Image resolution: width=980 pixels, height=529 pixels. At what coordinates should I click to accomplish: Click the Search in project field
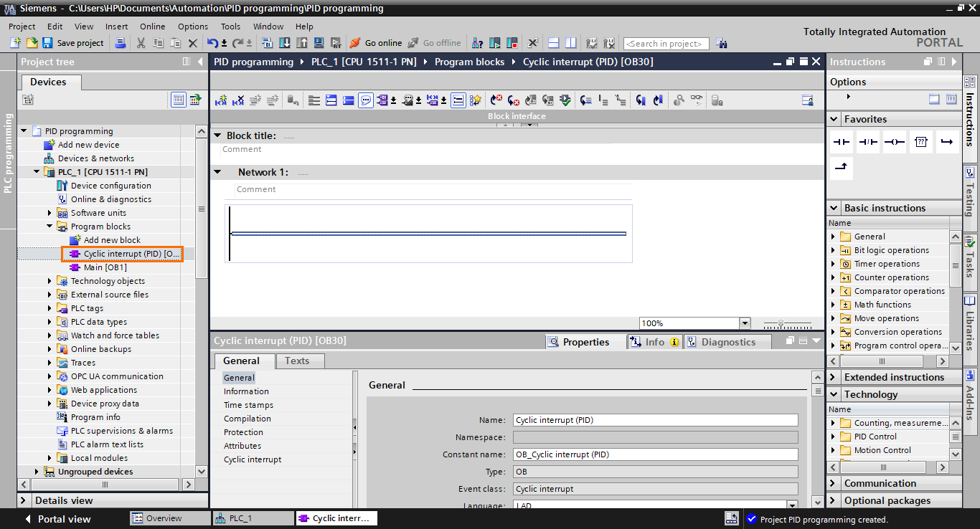tap(666, 43)
